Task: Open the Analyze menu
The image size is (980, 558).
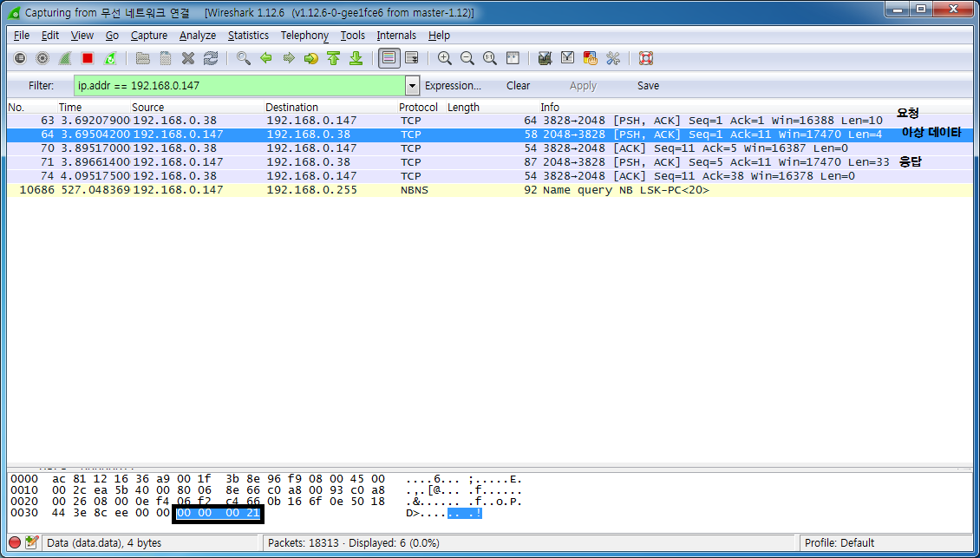Action: coord(198,36)
